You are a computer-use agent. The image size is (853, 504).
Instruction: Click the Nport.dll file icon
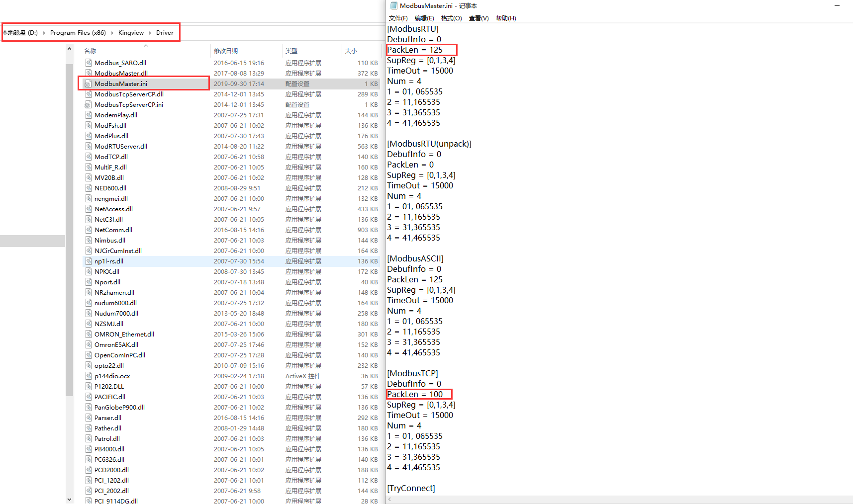tap(88, 282)
